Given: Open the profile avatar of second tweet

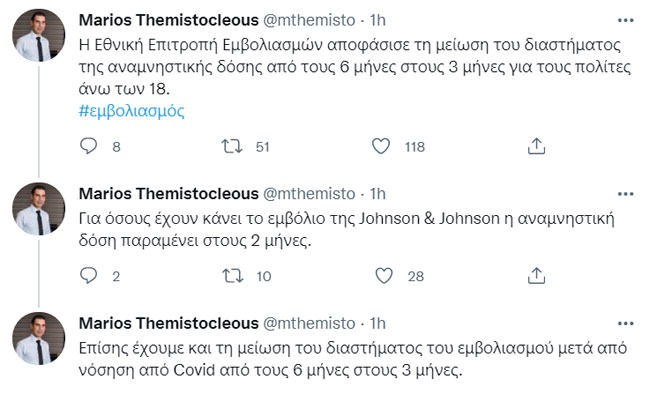Looking at the screenshot, I should [x=39, y=209].
